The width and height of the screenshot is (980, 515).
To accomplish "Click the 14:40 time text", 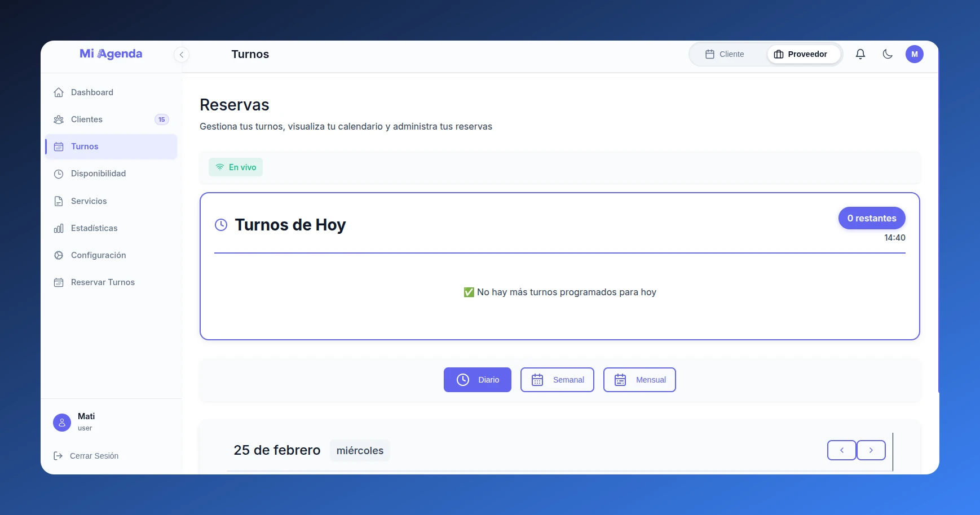I will coord(895,238).
